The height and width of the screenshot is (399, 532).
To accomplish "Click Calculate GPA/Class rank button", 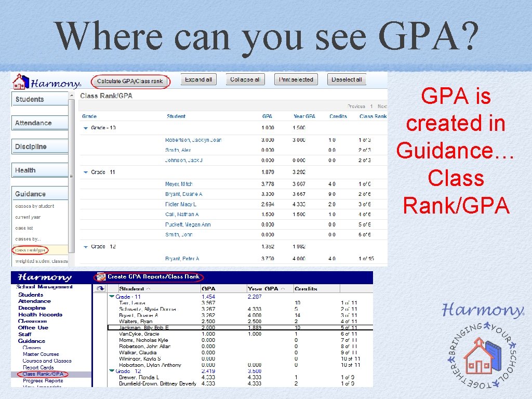I will (130, 82).
